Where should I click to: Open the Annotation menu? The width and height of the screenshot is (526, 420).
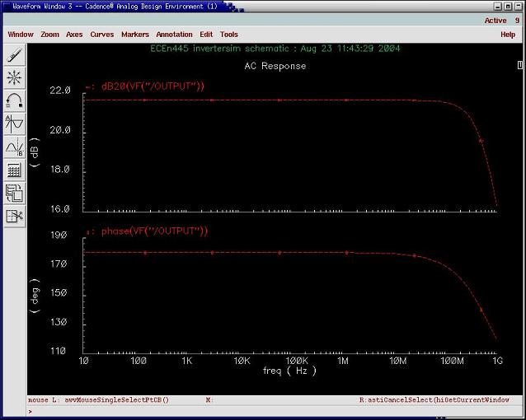pyautogui.click(x=174, y=35)
